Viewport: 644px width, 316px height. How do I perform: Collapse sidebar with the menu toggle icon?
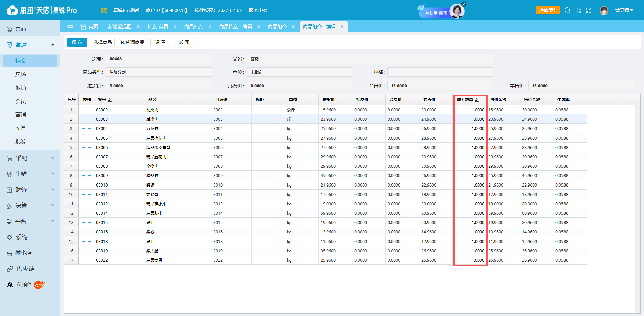point(70,27)
